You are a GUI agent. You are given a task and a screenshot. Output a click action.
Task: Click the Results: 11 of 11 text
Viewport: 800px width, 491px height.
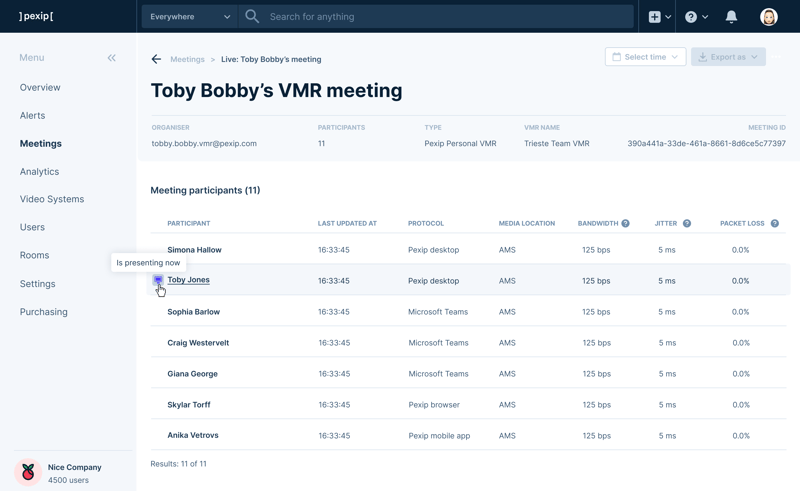(x=178, y=463)
